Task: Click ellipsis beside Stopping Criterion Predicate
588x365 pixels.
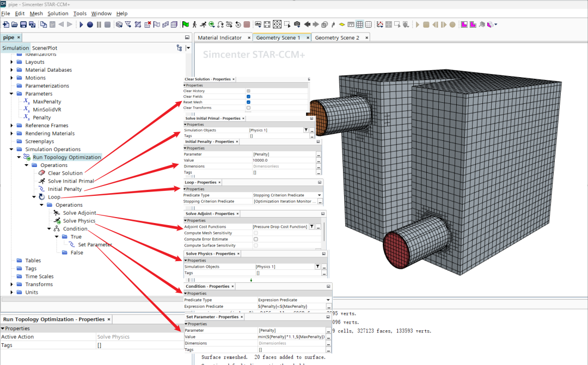Action: [320, 202]
